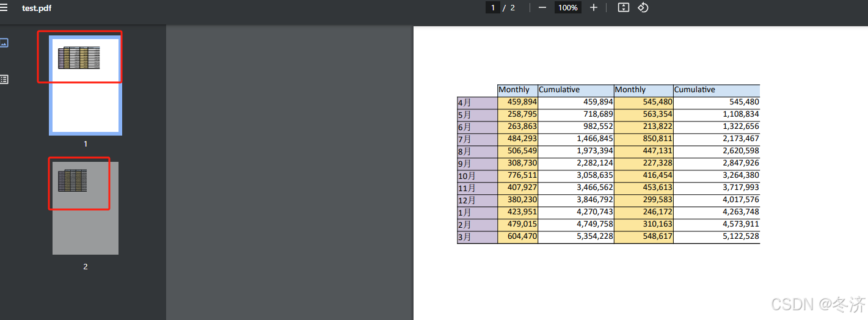Click the page number field showing 1
Viewport: 868px width, 320px height.
pyautogui.click(x=492, y=7)
